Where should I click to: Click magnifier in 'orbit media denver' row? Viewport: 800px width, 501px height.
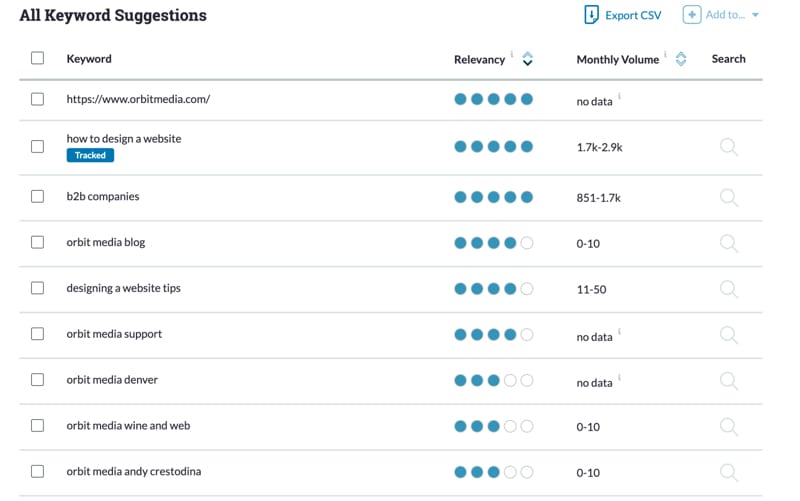(x=729, y=381)
